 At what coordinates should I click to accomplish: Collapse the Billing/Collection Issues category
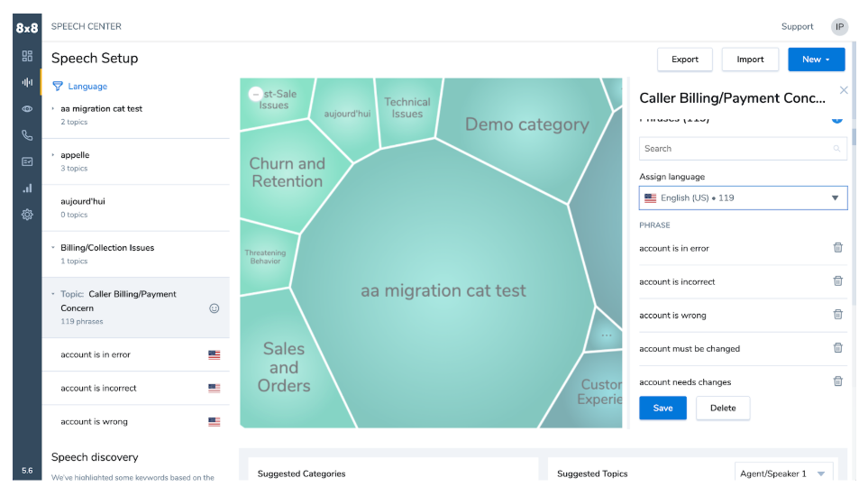click(53, 248)
